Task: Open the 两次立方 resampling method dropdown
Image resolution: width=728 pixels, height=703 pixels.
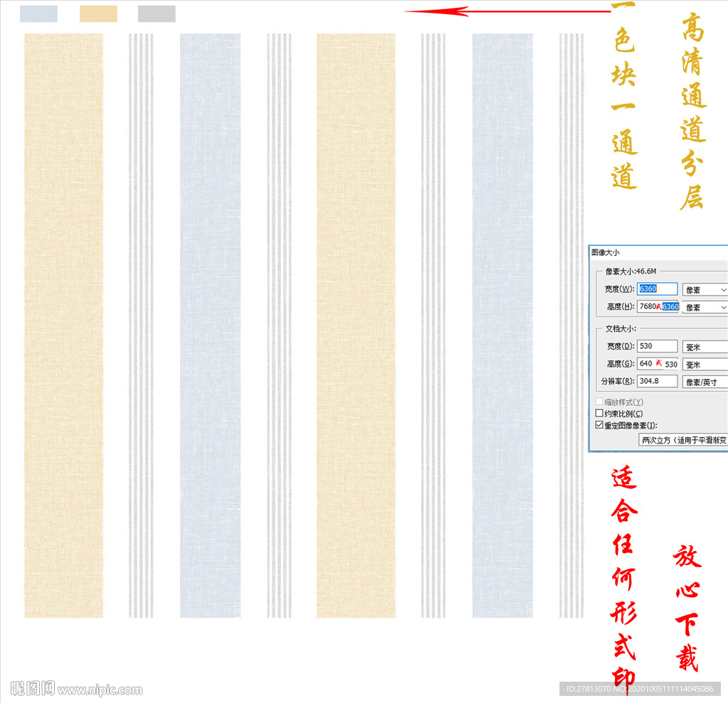Action: (x=683, y=440)
